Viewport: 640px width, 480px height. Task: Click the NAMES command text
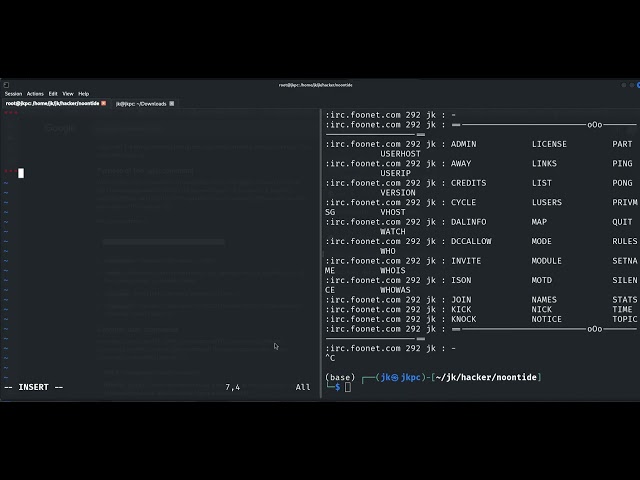click(544, 300)
